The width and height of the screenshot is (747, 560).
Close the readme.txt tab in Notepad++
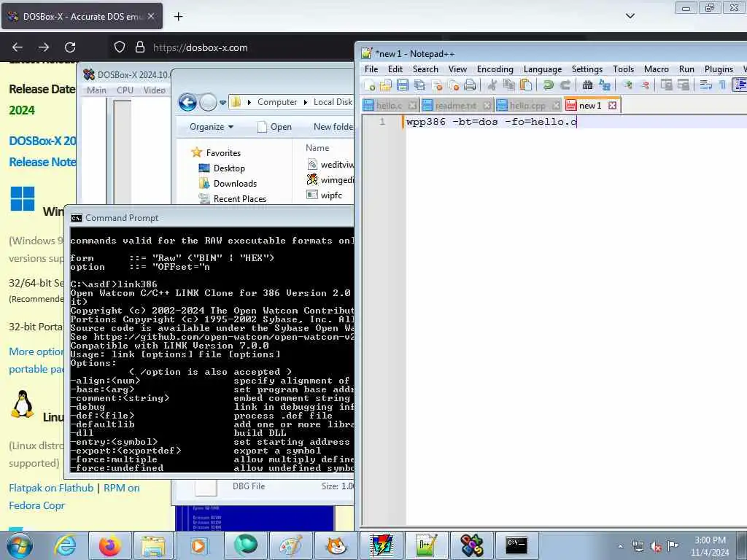click(487, 105)
